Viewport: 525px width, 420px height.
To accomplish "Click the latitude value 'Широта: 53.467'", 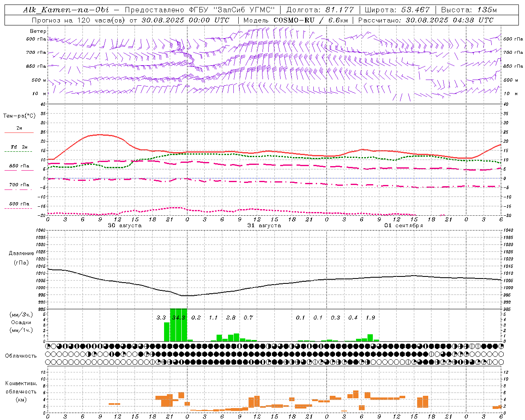I will [397, 10].
